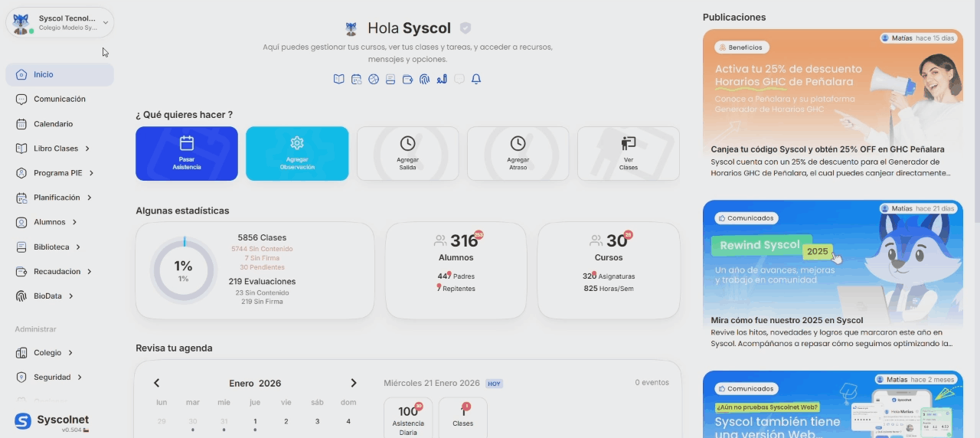Image resolution: width=980 pixels, height=438 pixels.
Task: Click the 44 Padres statistic
Action: point(456,276)
